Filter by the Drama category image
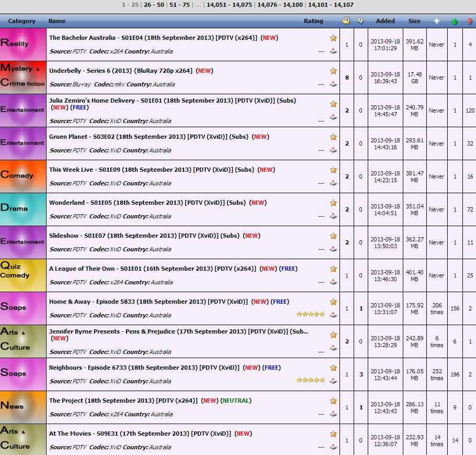The image size is (476, 455). click(23, 209)
